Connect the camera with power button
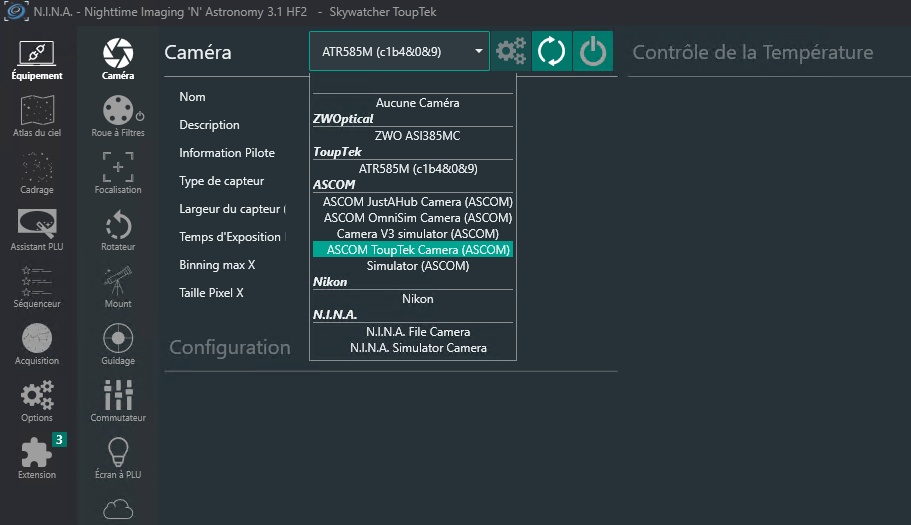This screenshot has width=911, height=525. click(593, 51)
